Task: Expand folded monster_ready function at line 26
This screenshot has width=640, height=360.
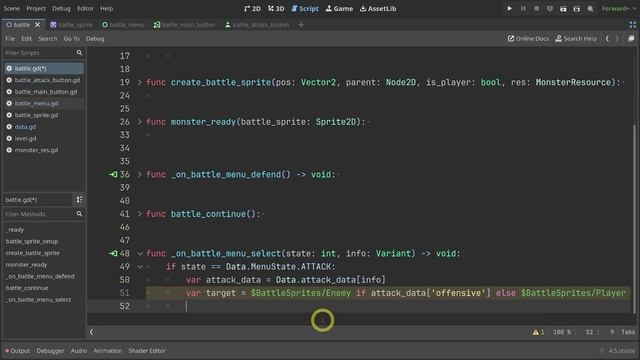Action: (140, 122)
